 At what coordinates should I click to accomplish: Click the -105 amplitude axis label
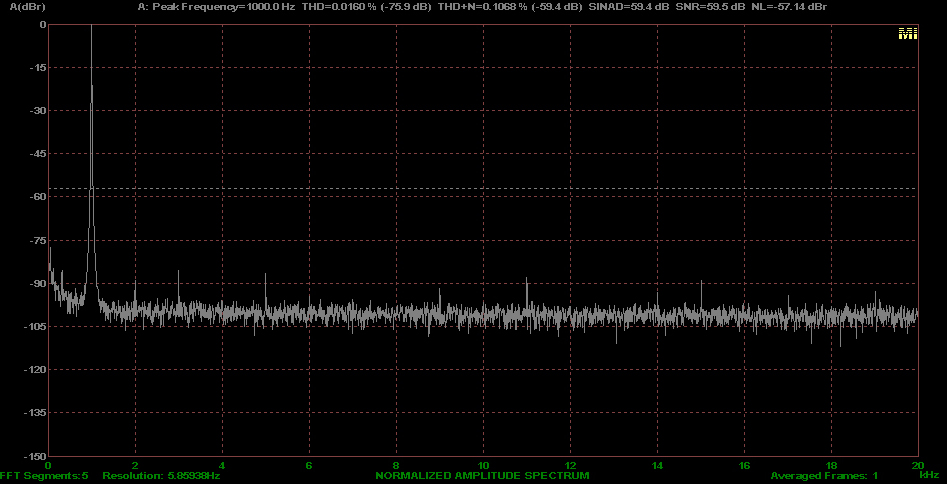point(34,327)
